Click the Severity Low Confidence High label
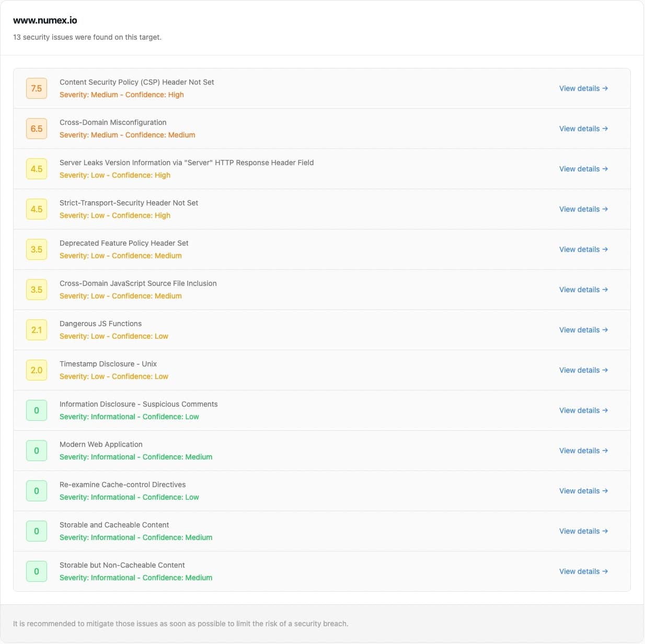Viewport: 645px width, 644px height. coord(115,175)
